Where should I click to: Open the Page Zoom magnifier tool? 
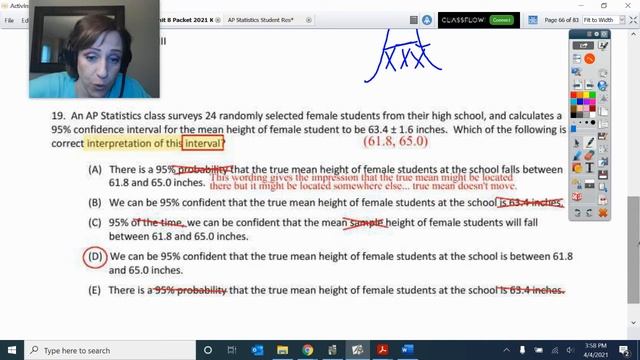coord(576,71)
